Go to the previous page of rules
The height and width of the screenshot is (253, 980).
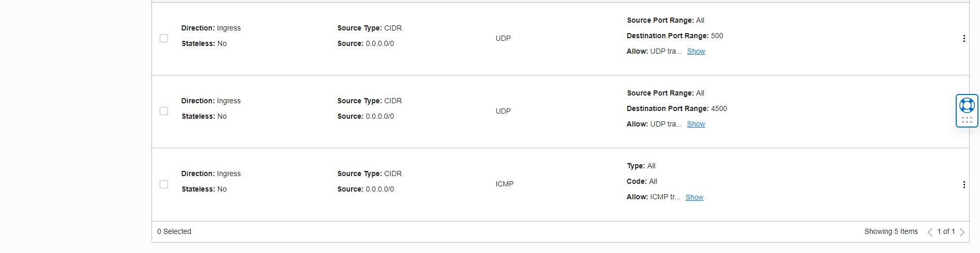[930, 232]
